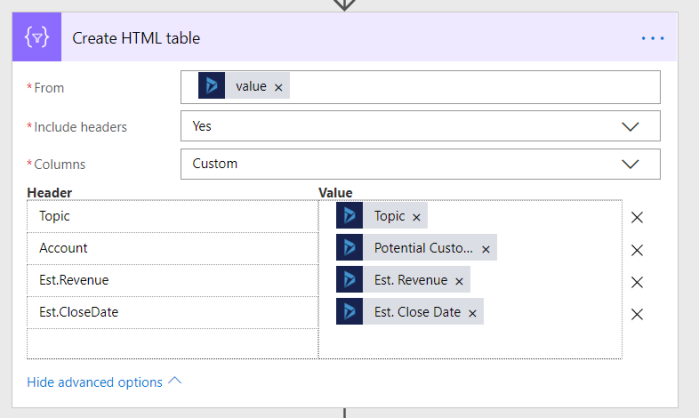Delete the Est.CloseDate column row
The image size is (699, 418).
pos(637,313)
